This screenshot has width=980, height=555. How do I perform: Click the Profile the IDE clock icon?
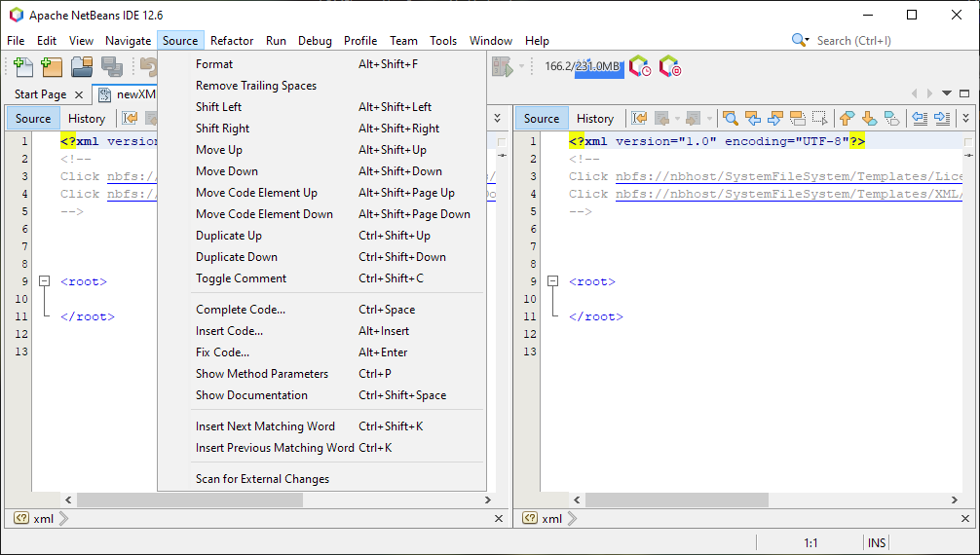coord(639,66)
